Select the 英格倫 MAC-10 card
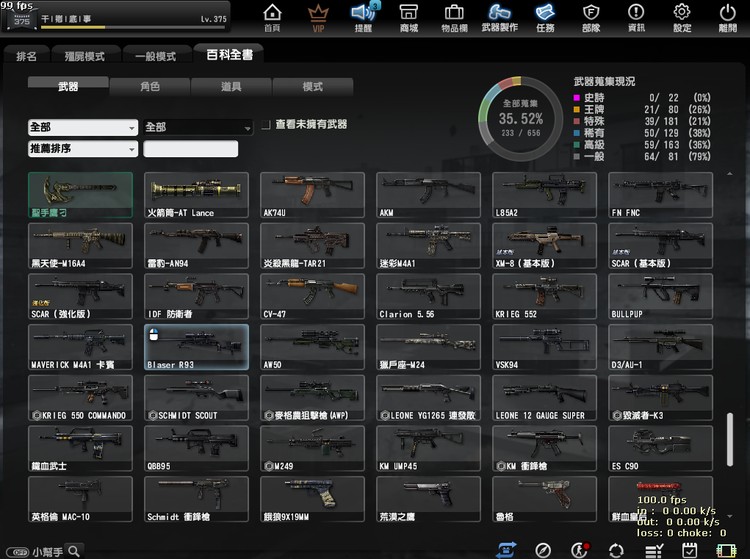Image resolution: width=750 pixels, height=559 pixels. click(80, 499)
